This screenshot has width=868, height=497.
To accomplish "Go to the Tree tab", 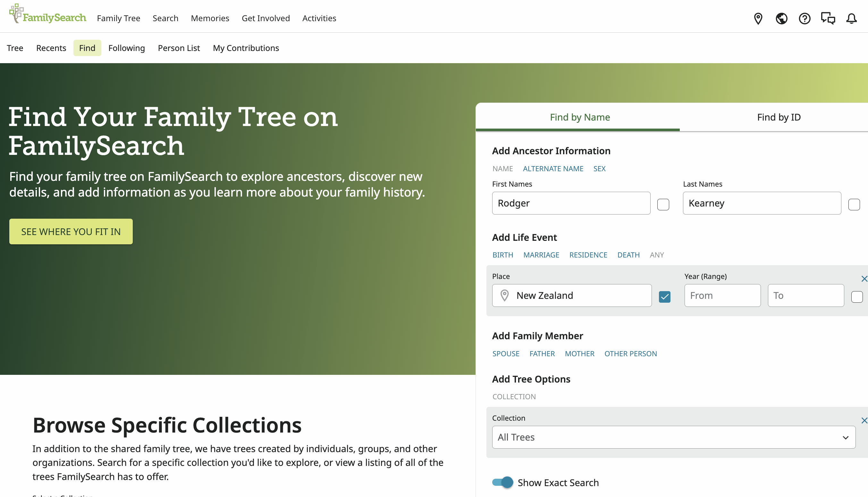I will coord(15,48).
